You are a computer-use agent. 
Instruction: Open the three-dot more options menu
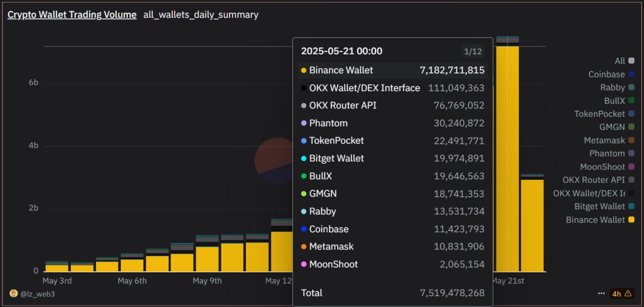(x=601, y=294)
